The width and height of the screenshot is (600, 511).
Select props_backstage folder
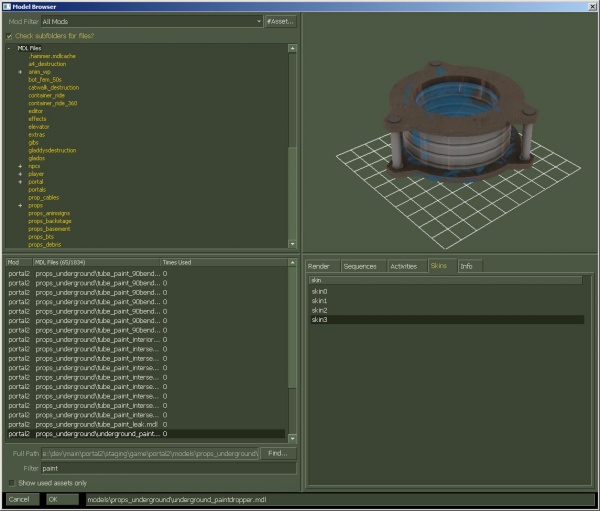(x=50, y=221)
